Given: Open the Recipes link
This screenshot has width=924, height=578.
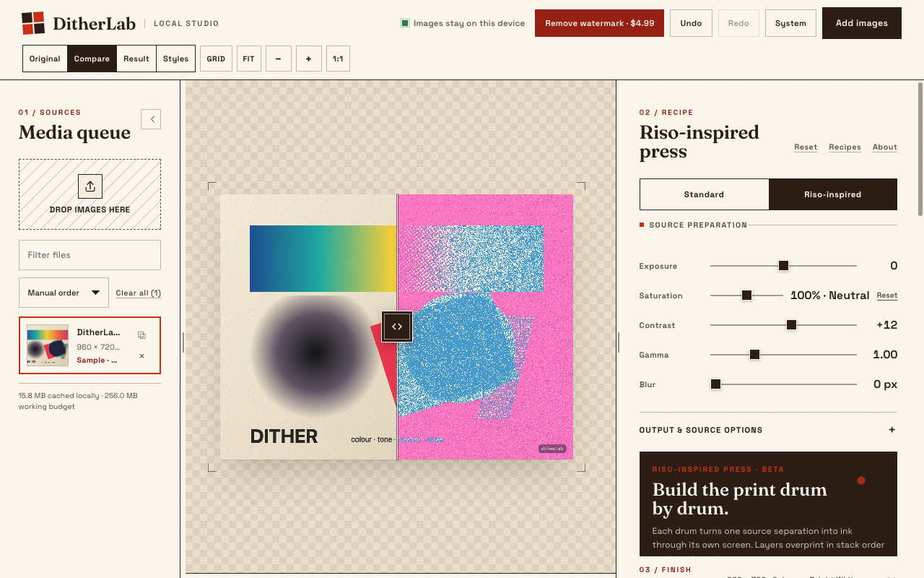Looking at the screenshot, I should pos(845,147).
